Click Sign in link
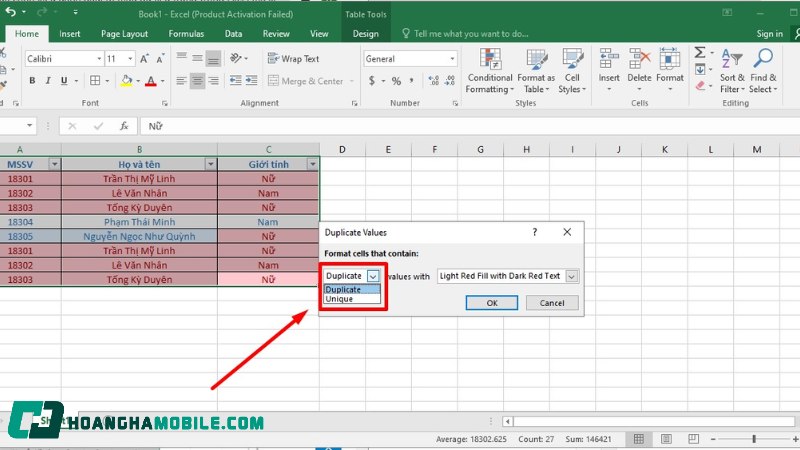 coord(769,34)
